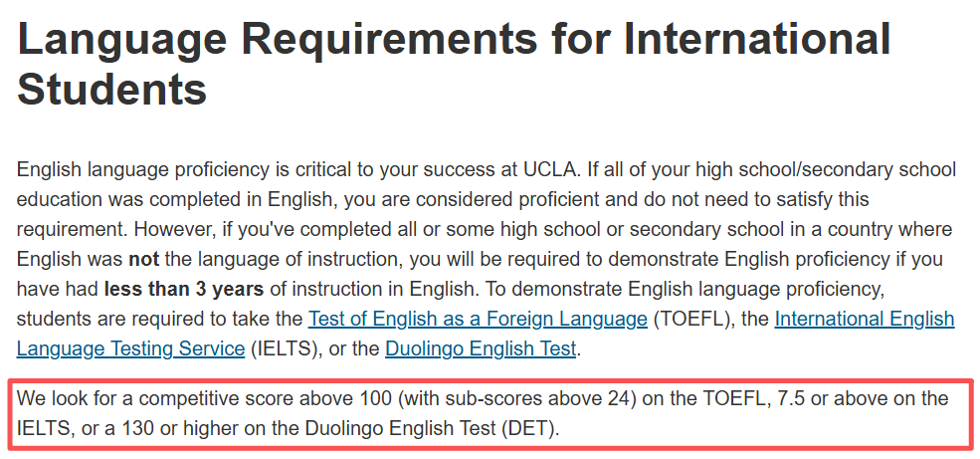Click the (DET) abbreviation in the highlighted box
Viewport: 980px width, 459px height.
[529, 429]
